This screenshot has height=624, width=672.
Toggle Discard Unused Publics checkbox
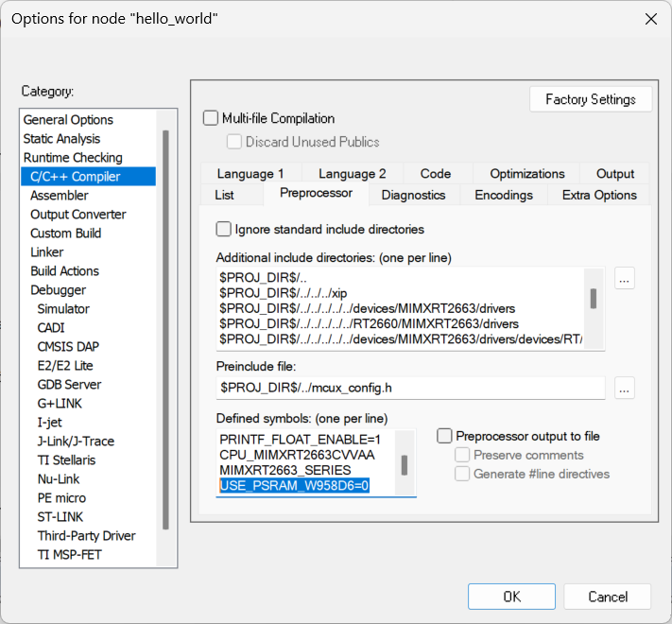pos(234,142)
